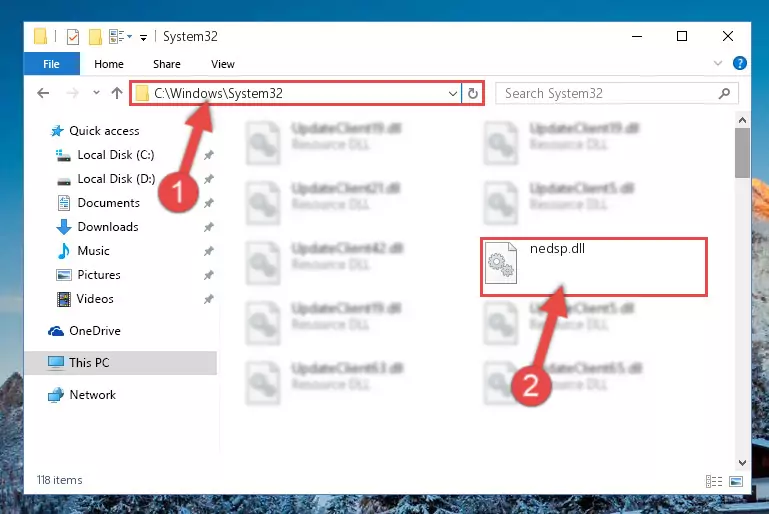Image resolution: width=769 pixels, height=514 pixels.
Task: Select the nedsp.dll file
Action: [x=593, y=267]
